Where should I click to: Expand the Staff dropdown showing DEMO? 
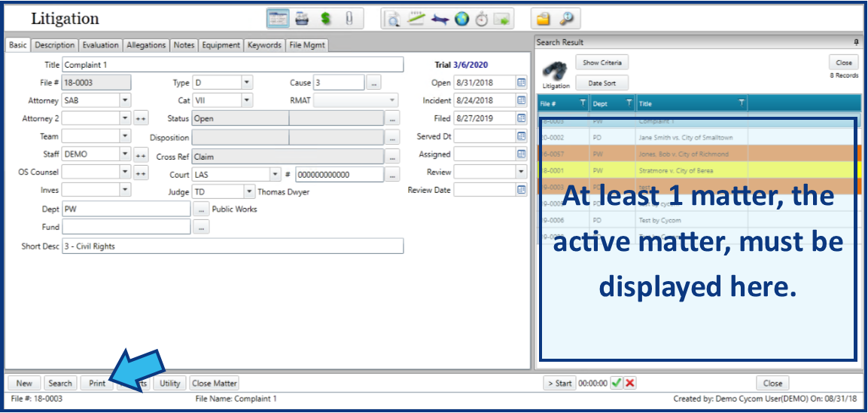[x=125, y=154]
